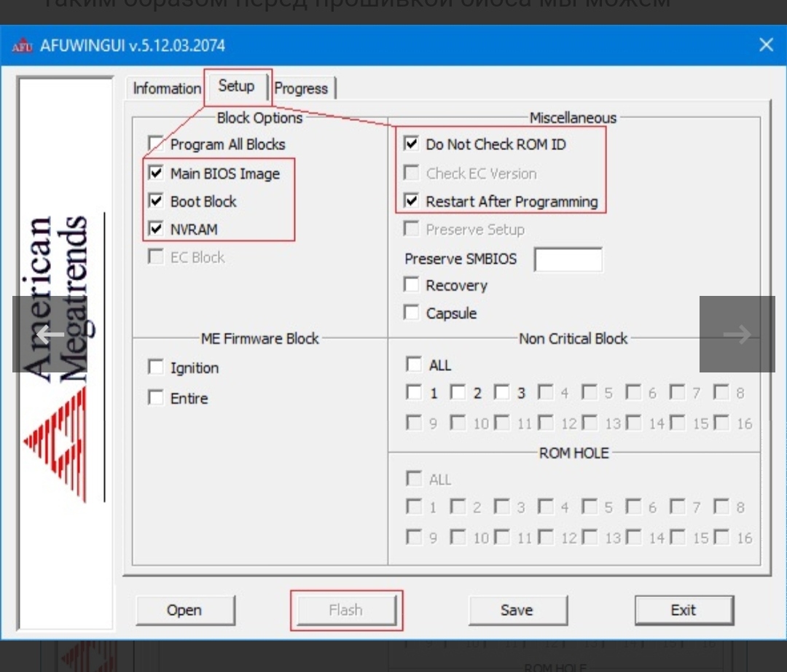Select the Setup tab
This screenshot has height=672, width=787.
coord(236,86)
